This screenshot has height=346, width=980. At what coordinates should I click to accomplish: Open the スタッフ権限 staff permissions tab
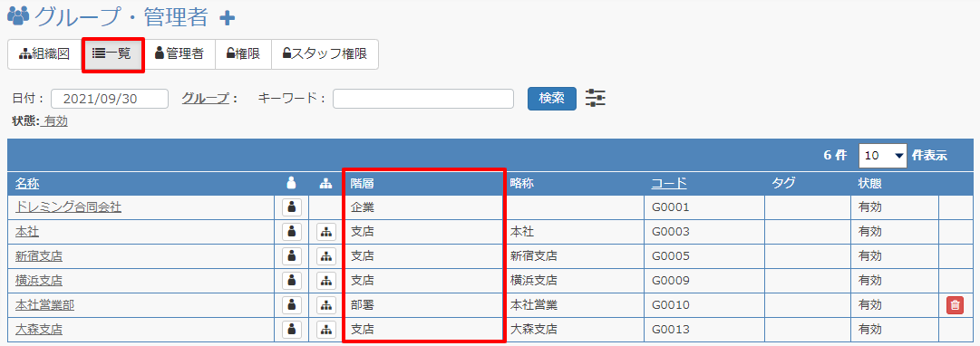click(x=325, y=54)
